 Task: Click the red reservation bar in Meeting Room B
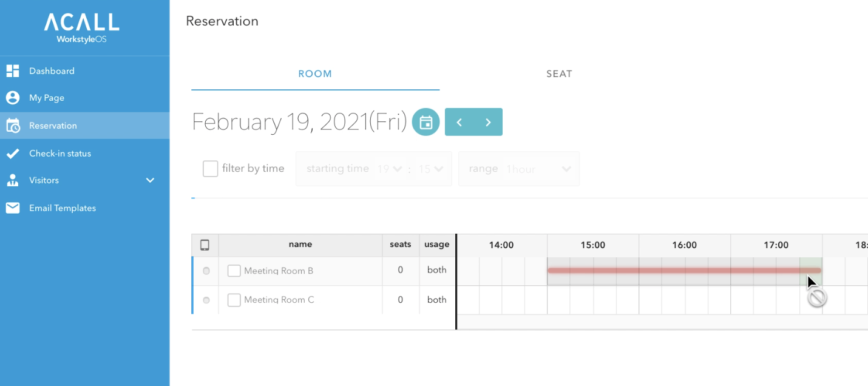click(x=684, y=271)
